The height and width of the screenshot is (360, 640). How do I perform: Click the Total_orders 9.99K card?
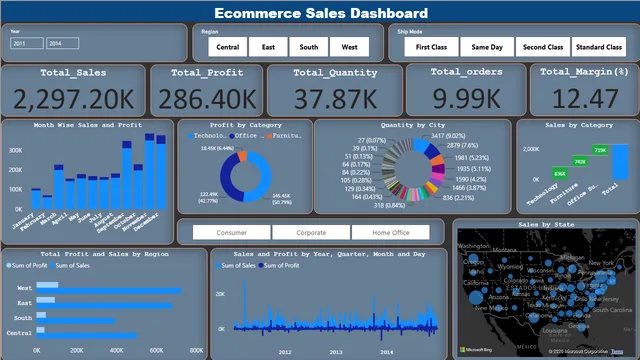tap(466, 90)
